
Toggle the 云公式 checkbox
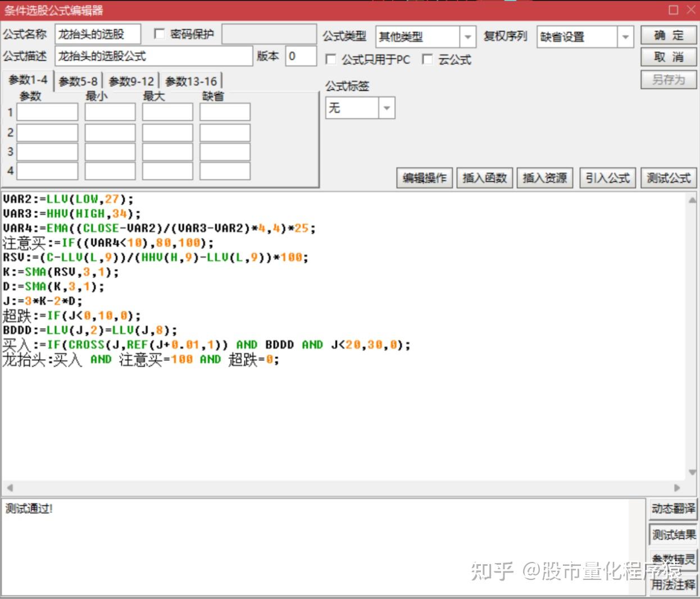click(x=428, y=60)
